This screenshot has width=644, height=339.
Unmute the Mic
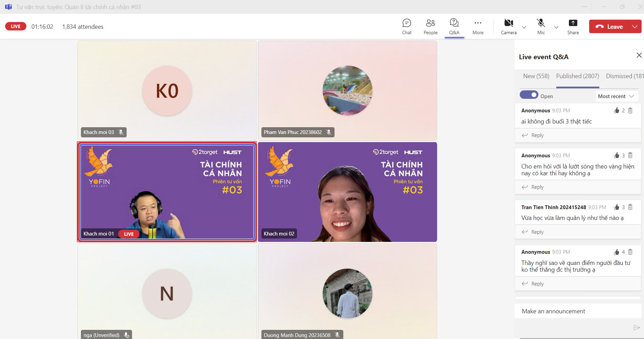click(x=541, y=27)
